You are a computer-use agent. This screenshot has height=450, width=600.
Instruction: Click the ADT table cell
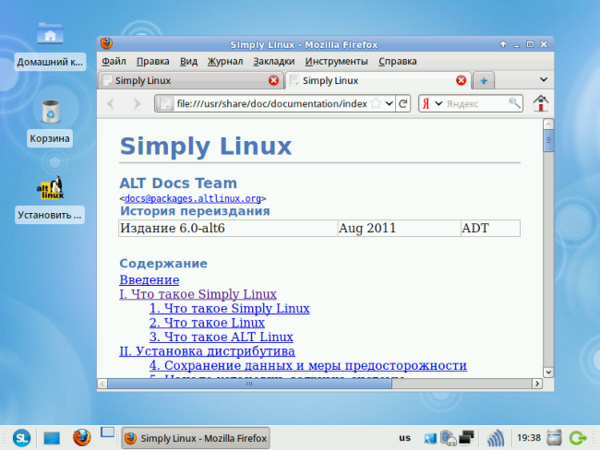pyautogui.click(x=491, y=228)
